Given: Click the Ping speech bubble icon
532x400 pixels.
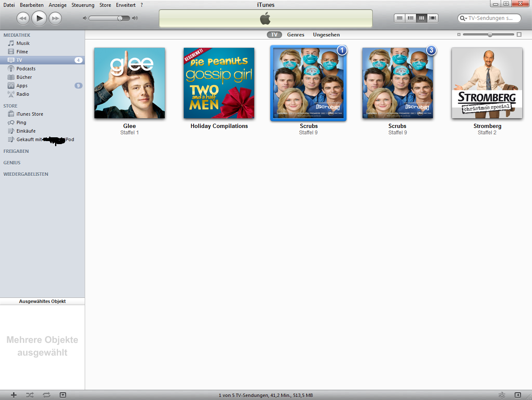Looking at the screenshot, I should [11, 122].
